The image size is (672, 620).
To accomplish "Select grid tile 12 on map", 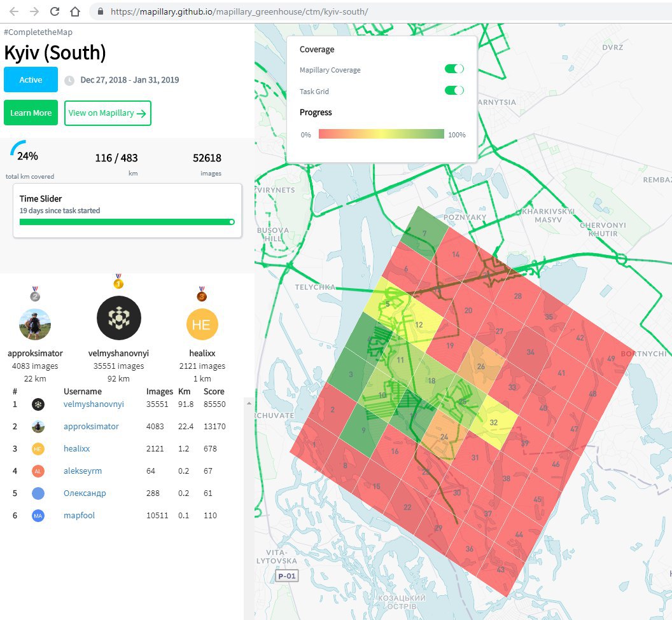I will [419, 325].
